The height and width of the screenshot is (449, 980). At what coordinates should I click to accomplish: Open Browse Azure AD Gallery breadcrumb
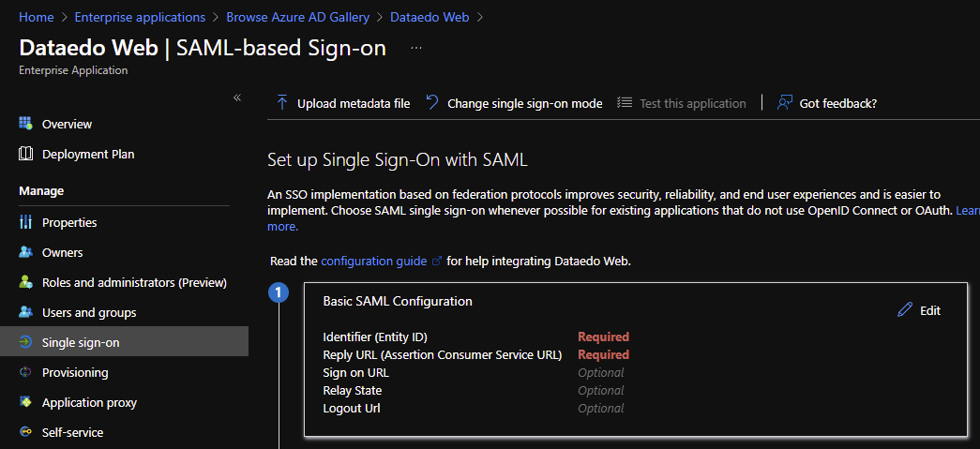coord(297,17)
